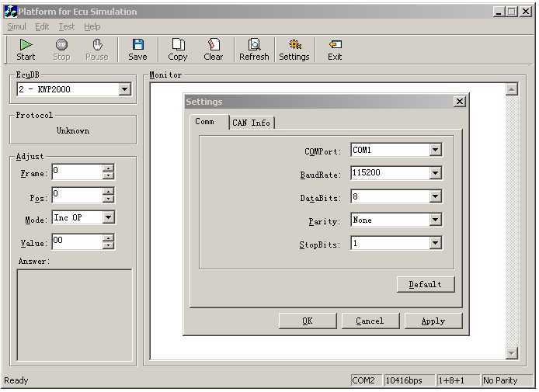Viewport: 539px width, 392px height.
Task: Click the Default button
Action: pyautogui.click(x=425, y=284)
